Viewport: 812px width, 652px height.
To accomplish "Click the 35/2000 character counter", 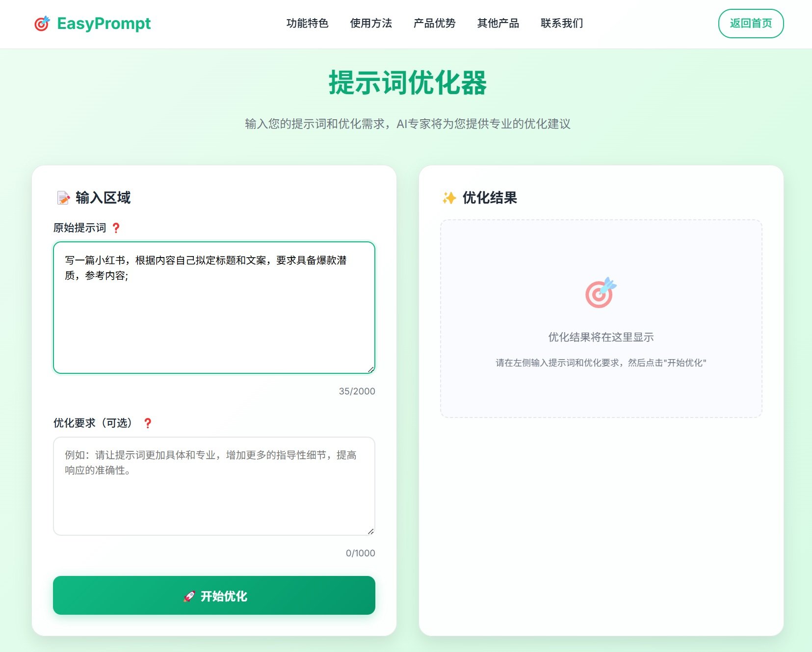I will coord(357,391).
